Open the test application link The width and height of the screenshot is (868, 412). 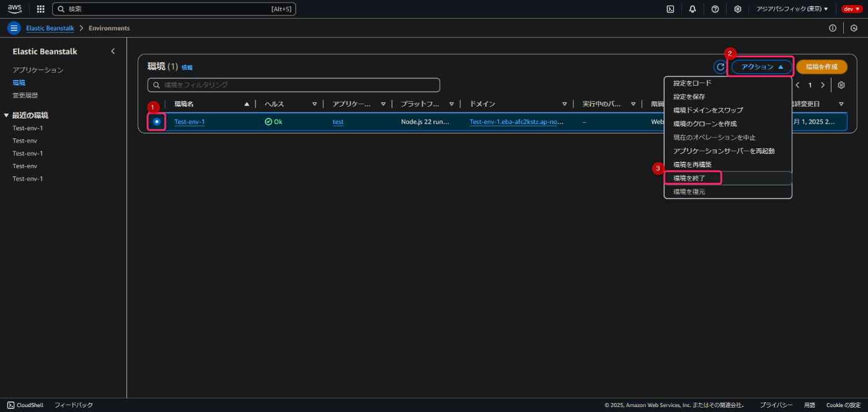tap(338, 122)
